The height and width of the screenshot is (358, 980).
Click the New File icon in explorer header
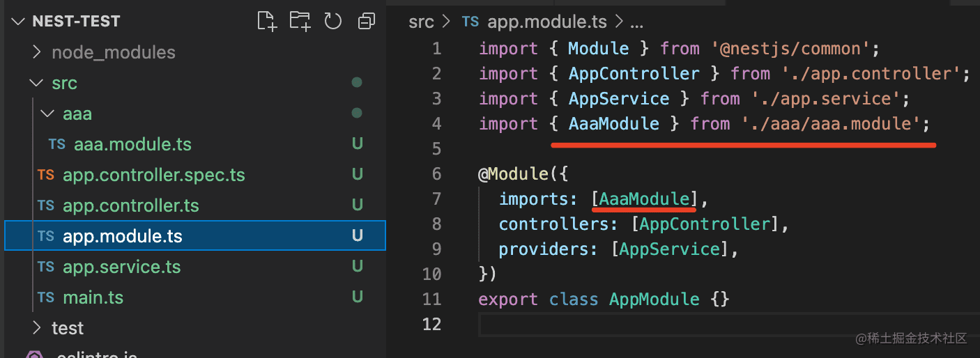pyautogui.click(x=267, y=21)
